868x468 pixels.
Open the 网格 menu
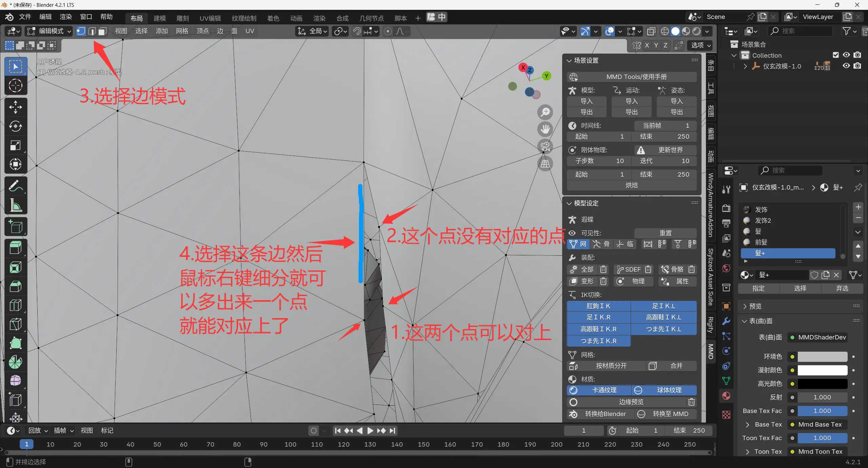[182, 31]
